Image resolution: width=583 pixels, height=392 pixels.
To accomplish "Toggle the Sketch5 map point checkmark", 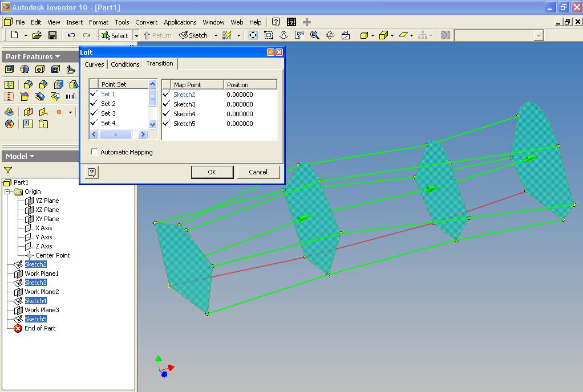I will (x=166, y=123).
